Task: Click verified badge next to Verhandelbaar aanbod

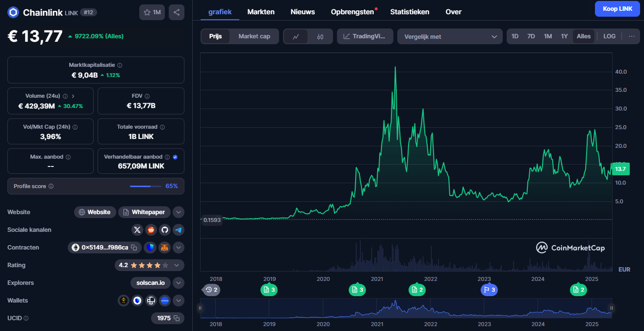Action: point(175,157)
